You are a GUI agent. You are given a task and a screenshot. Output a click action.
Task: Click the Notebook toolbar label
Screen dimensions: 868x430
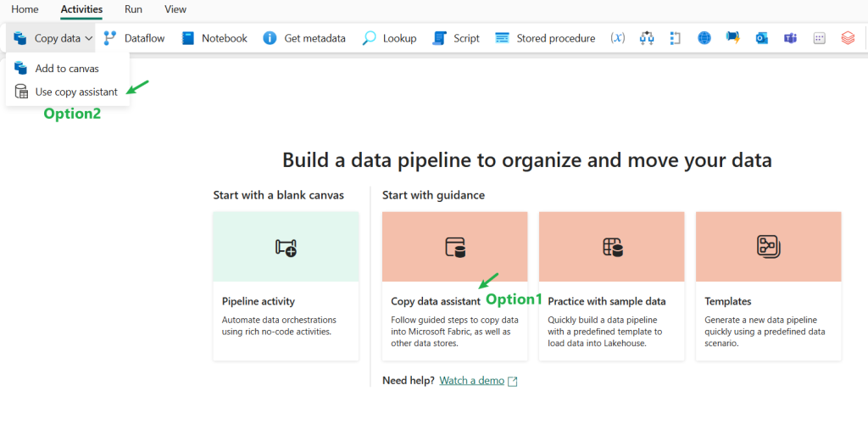tap(224, 38)
